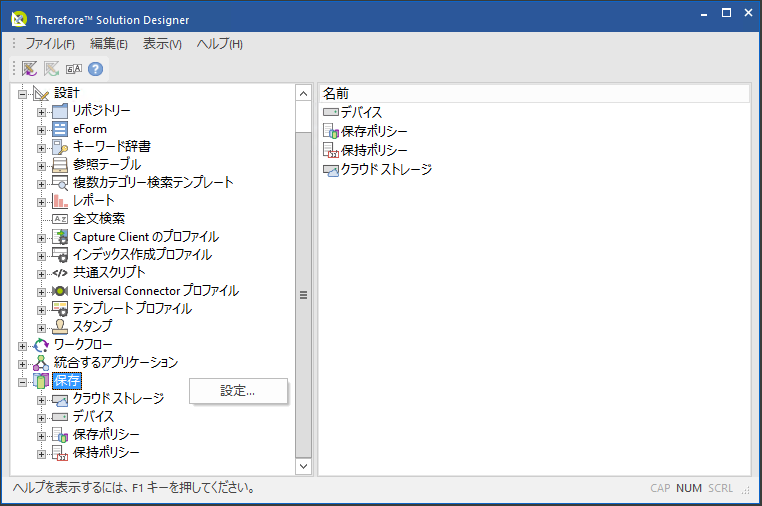This screenshot has width=762, height=506.
Task: Open the ヘルプ(H) menu
Action: coord(220,44)
